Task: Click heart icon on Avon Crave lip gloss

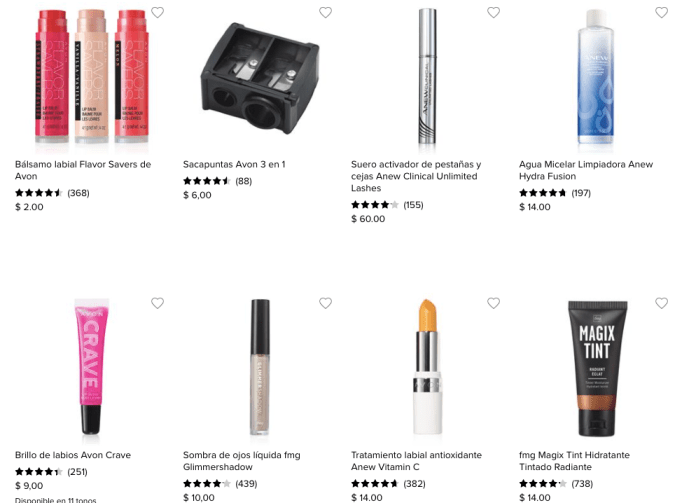Action: point(158,303)
